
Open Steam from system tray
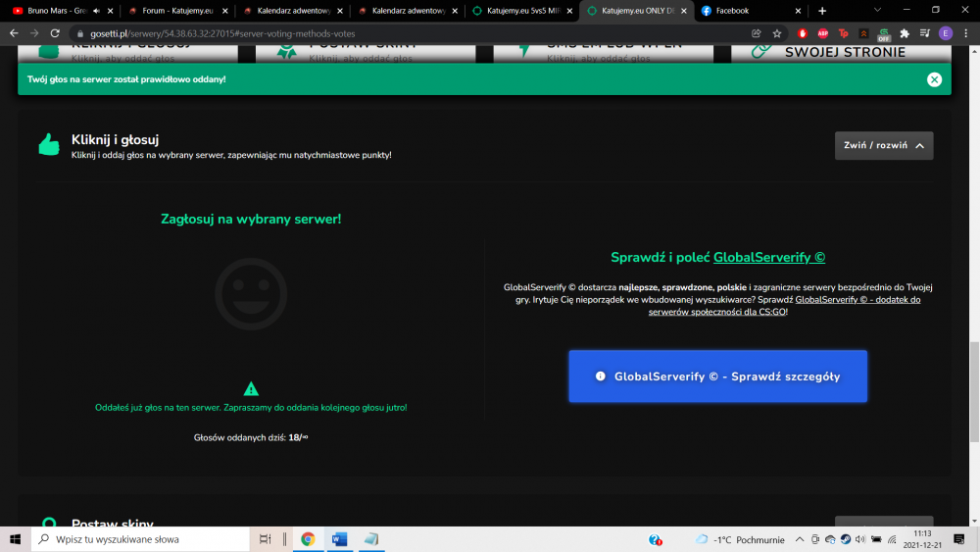846,539
